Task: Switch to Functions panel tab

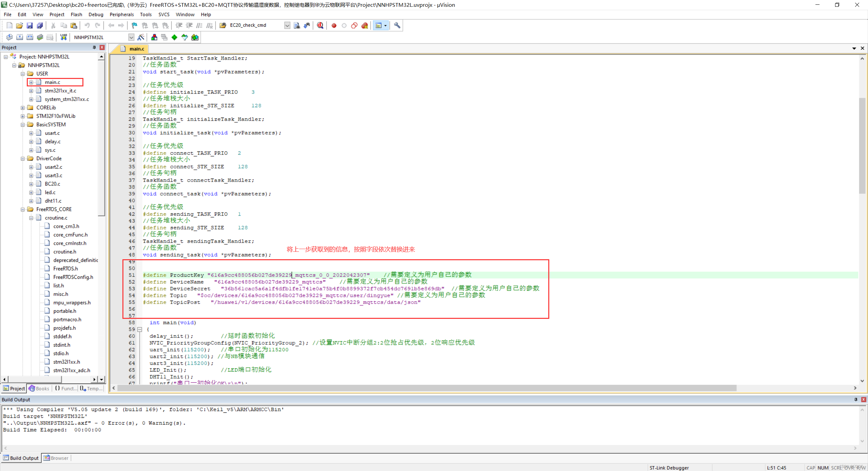Action: 66,389
